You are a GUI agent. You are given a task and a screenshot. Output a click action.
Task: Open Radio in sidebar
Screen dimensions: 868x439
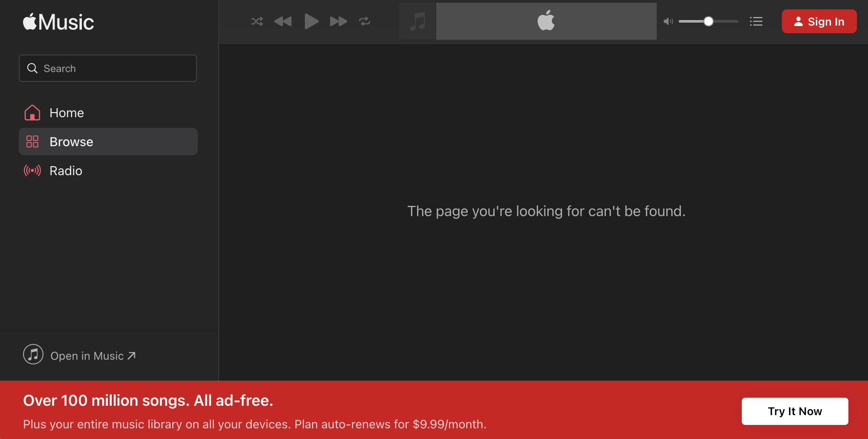108,170
